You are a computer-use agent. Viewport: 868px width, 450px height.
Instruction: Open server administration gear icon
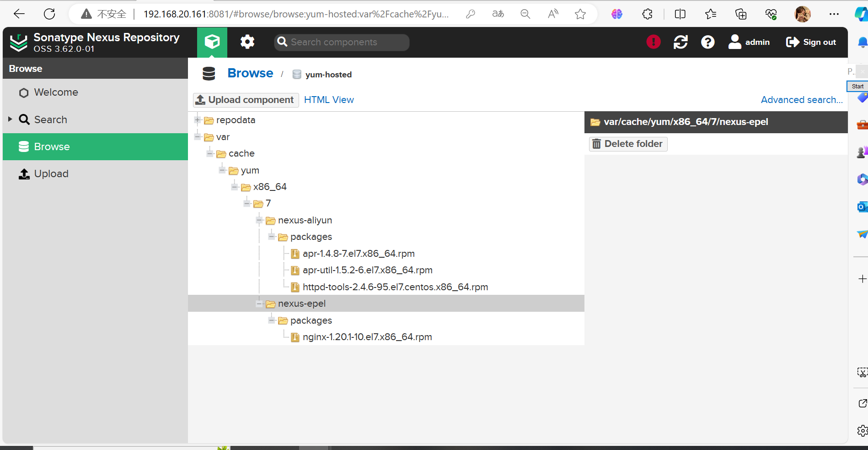[247, 42]
